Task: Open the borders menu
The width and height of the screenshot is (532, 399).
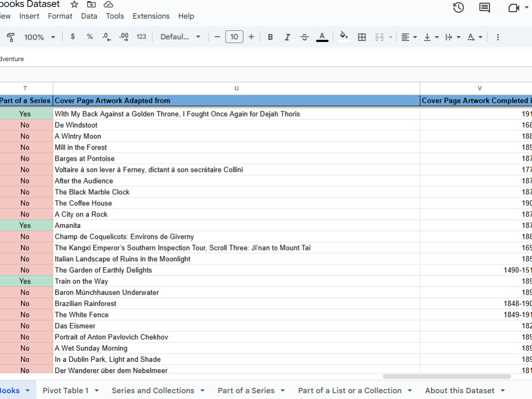Action: pos(362,37)
